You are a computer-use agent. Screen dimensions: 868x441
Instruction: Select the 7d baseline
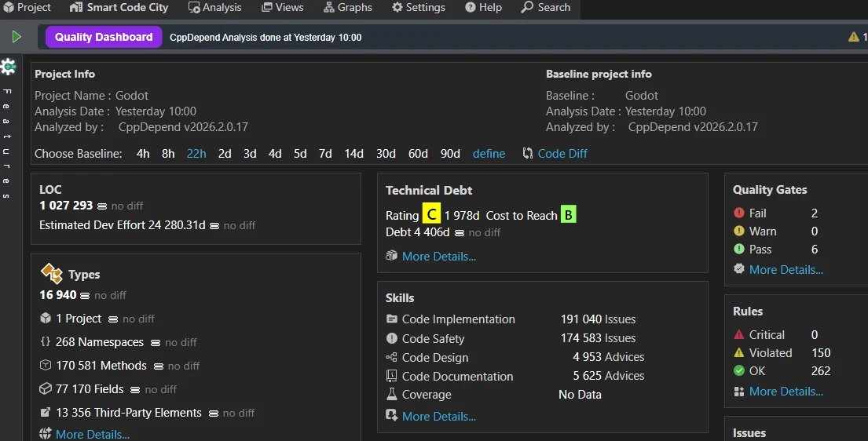(x=325, y=153)
